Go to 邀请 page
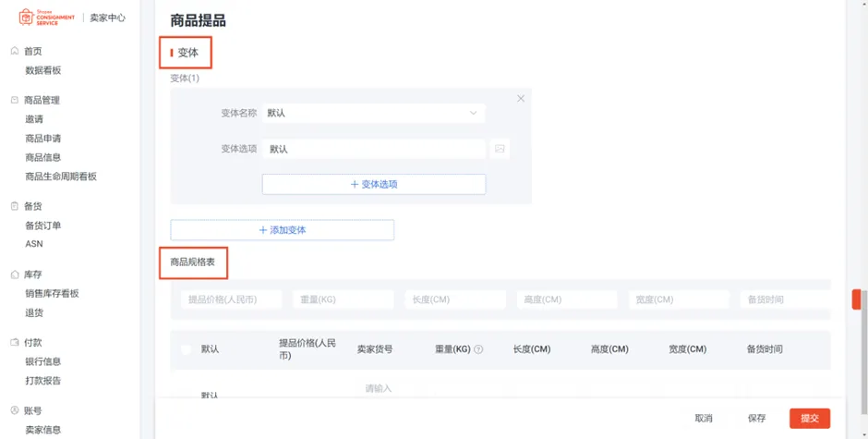The image size is (868, 439). click(34, 119)
